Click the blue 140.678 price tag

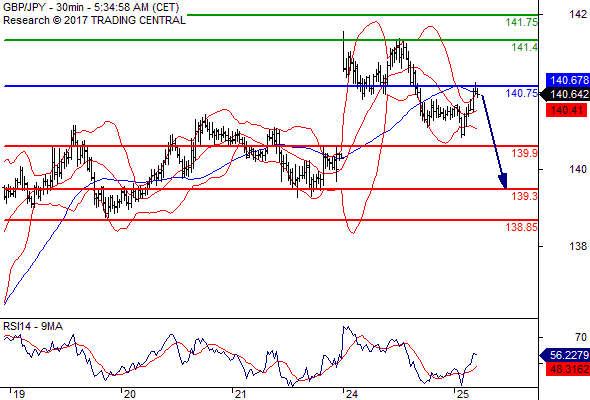tap(567, 80)
